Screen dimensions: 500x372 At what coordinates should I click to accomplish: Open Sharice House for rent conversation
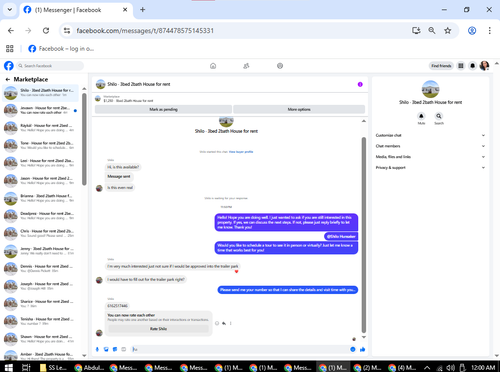click(41, 304)
